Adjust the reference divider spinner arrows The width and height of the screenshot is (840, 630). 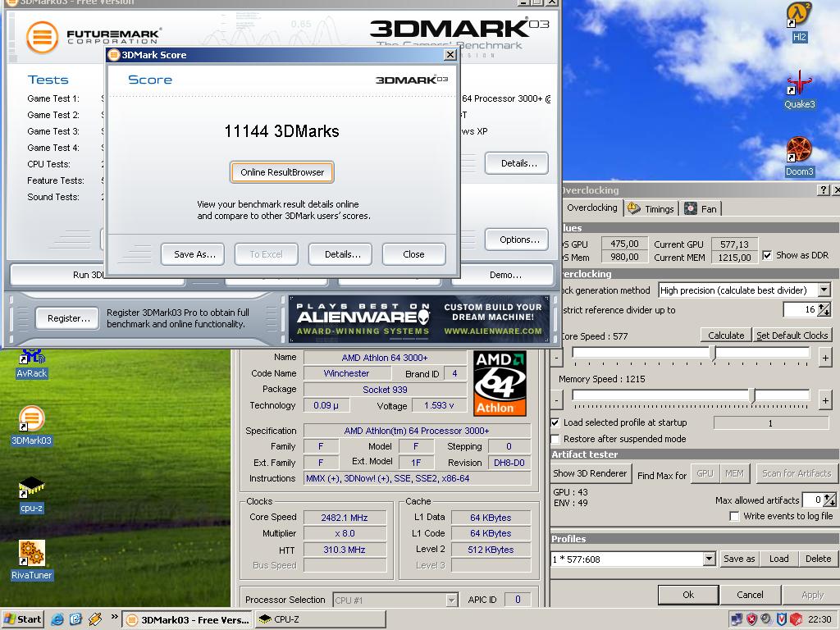coord(824,309)
